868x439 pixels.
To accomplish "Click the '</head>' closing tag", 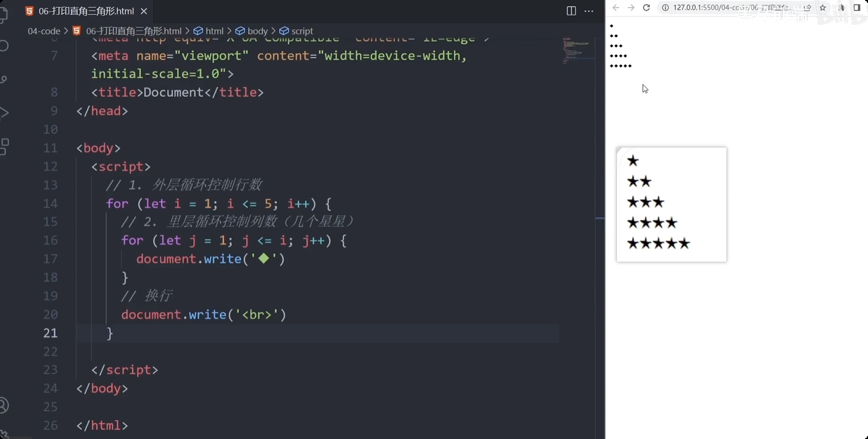I will click(x=102, y=111).
